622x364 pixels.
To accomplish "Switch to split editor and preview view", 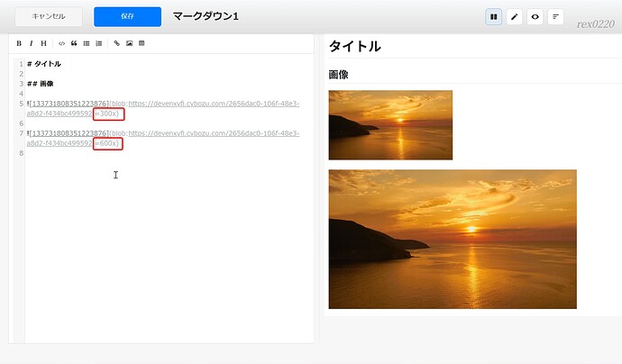I will (x=493, y=16).
